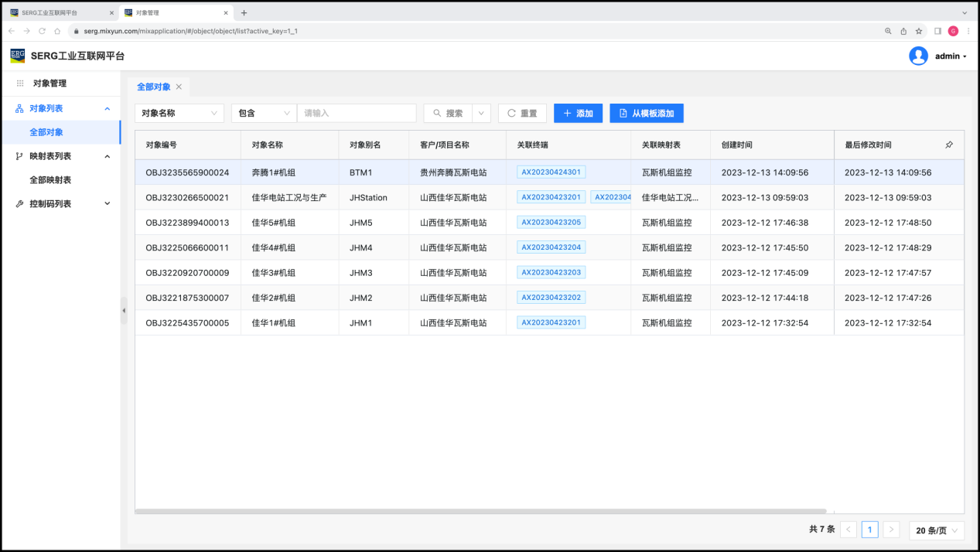Bookmark page with the star icon
980x552 pixels.
pos(919,31)
